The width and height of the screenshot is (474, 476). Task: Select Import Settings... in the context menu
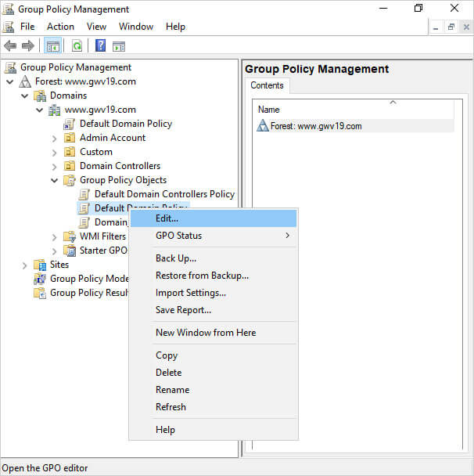coord(214,293)
